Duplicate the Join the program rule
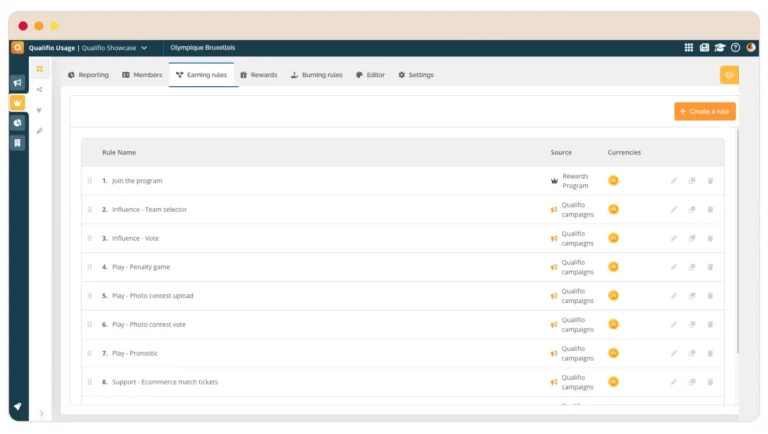 [692, 181]
